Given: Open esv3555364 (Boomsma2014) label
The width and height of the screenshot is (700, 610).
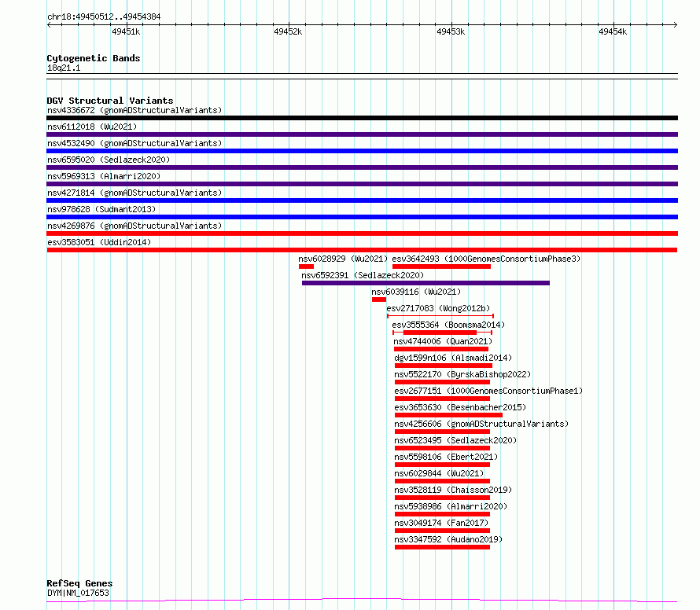Looking at the screenshot, I should click(448, 325).
